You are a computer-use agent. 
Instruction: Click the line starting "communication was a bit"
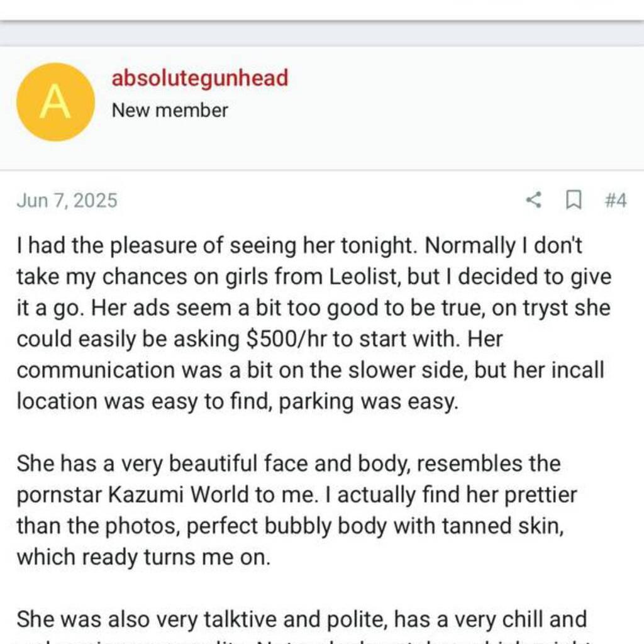[309, 370]
